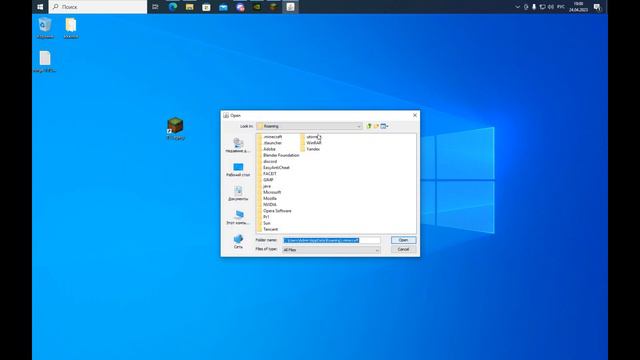Open the notification center icon

(597, 7)
